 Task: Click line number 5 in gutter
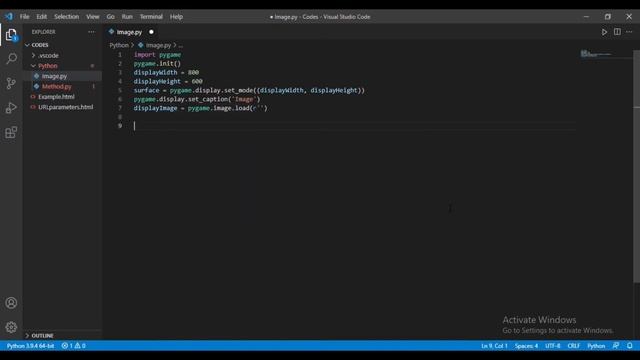(x=120, y=90)
